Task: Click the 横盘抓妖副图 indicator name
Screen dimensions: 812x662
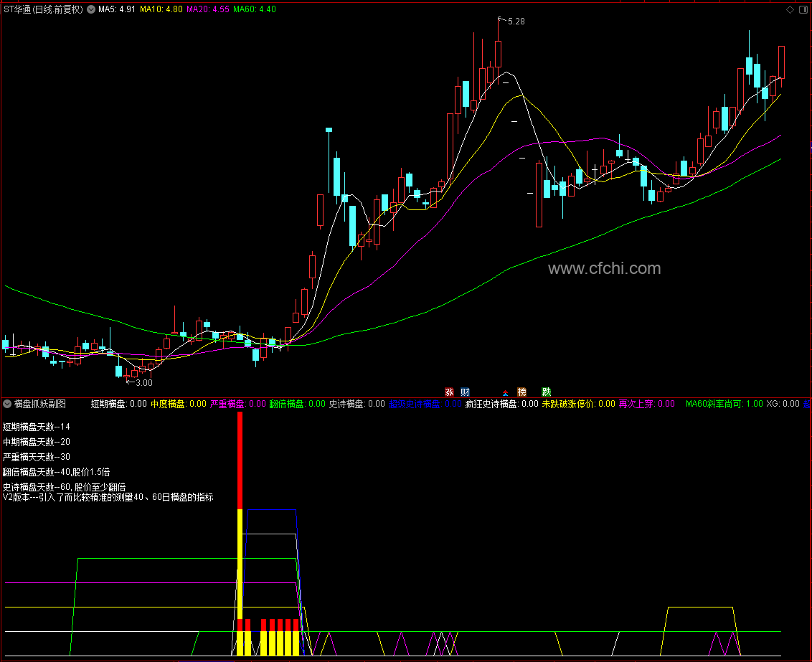Action: (x=40, y=404)
